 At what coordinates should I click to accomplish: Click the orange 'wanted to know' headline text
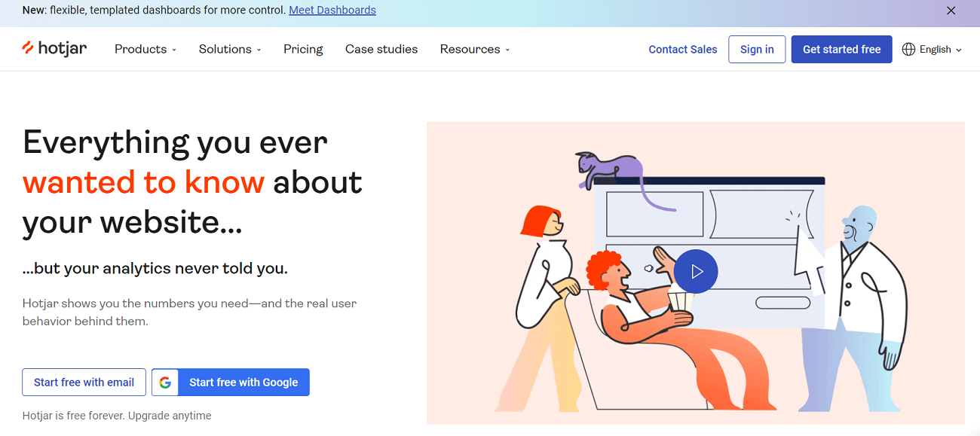pos(143,182)
